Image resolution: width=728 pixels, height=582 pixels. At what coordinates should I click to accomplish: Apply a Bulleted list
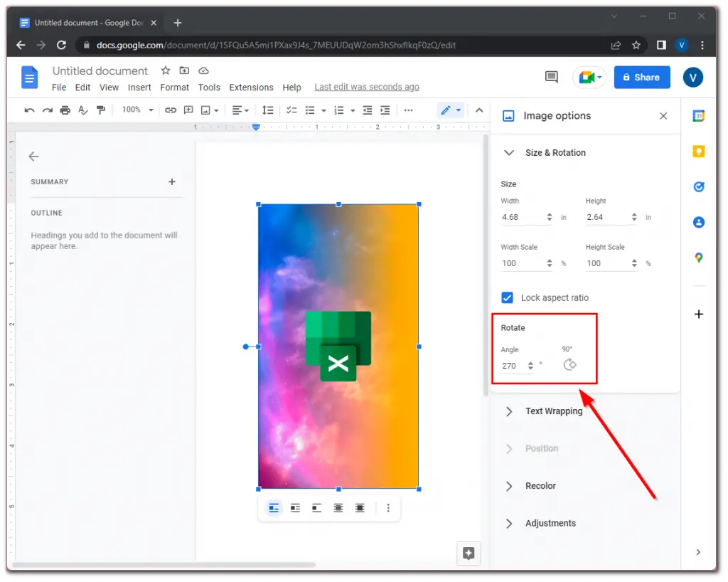tap(311, 110)
